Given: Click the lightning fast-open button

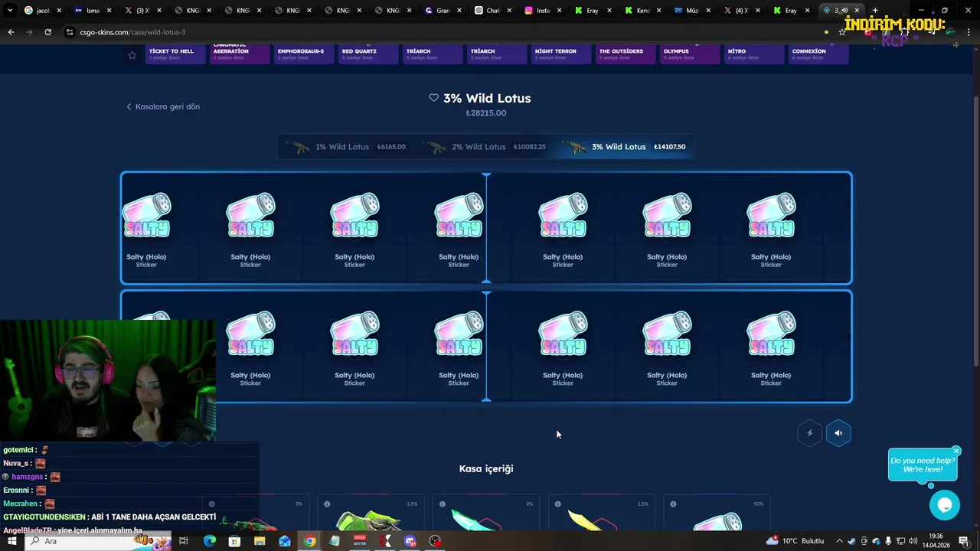Looking at the screenshot, I should [x=809, y=433].
